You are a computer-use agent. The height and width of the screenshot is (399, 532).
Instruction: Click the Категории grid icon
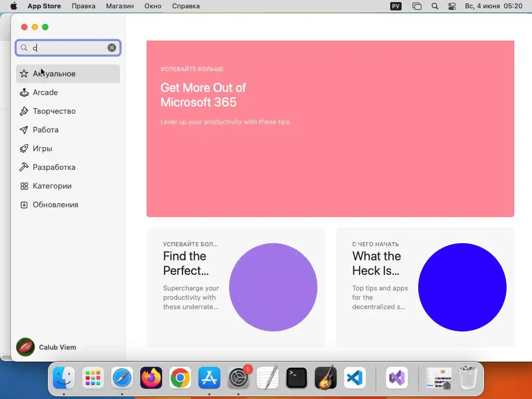[x=24, y=186]
